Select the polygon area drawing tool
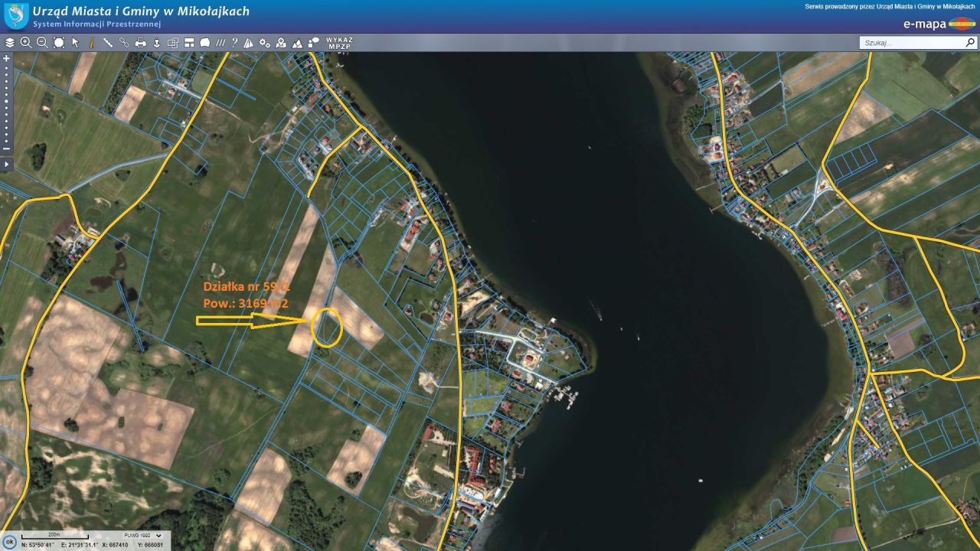The image size is (980, 551). click(x=205, y=43)
